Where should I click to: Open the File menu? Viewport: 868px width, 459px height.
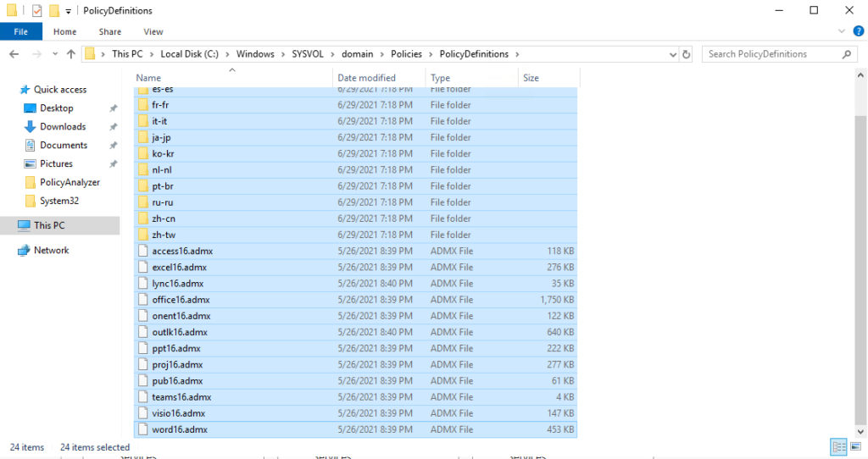pyautogui.click(x=21, y=31)
